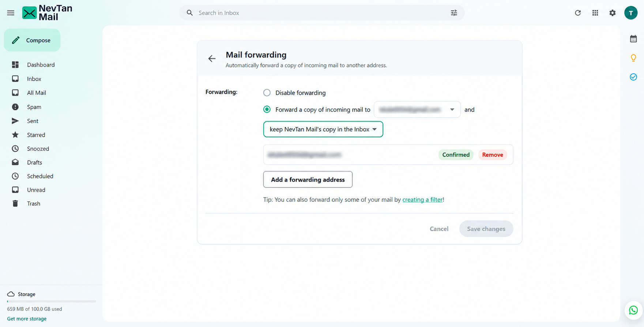Open the hamburger main menu

click(x=11, y=13)
